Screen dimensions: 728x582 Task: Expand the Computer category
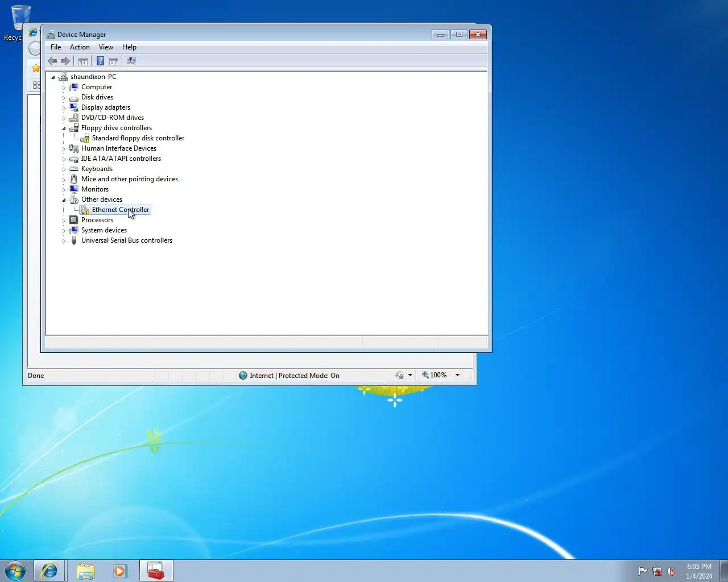[x=64, y=88]
